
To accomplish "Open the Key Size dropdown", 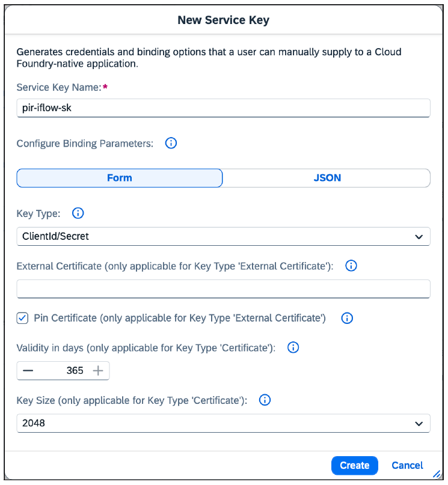I will (x=223, y=423).
